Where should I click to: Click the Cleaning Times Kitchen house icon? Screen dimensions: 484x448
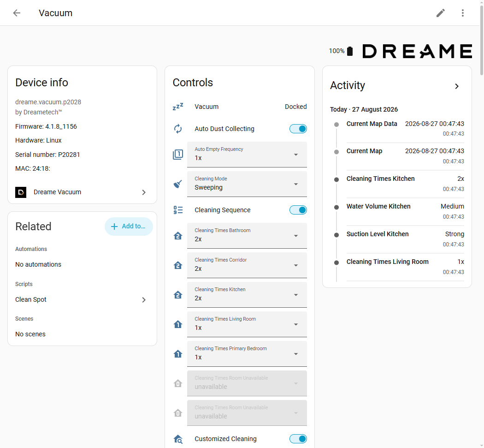178,295
